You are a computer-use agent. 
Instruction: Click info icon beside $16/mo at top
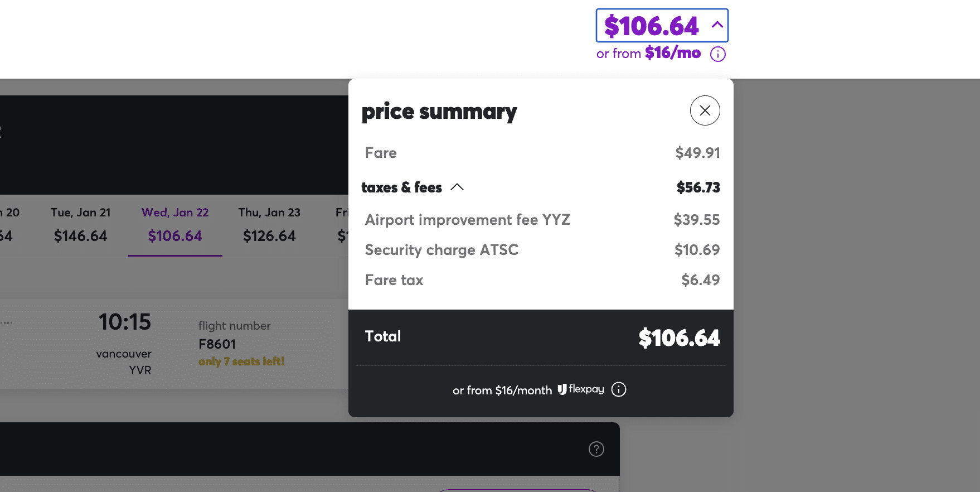[x=718, y=54]
